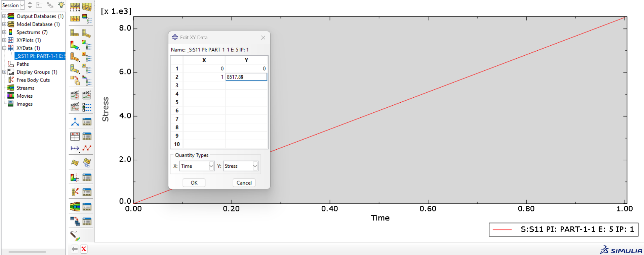Expand Output Databases tree node
This screenshot has height=255, width=644.
[x=4, y=16]
